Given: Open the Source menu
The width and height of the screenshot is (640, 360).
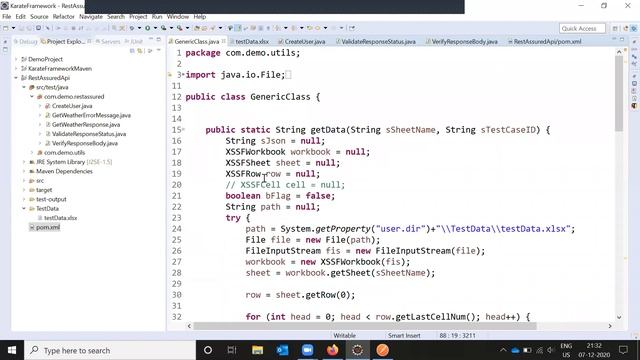Looking at the screenshot, I should tap(39, 17).
